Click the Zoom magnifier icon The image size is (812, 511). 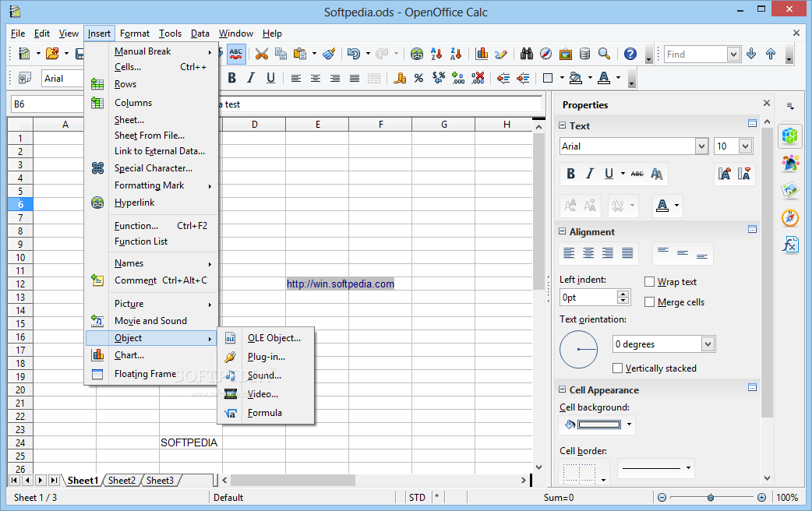click(604, 54)
